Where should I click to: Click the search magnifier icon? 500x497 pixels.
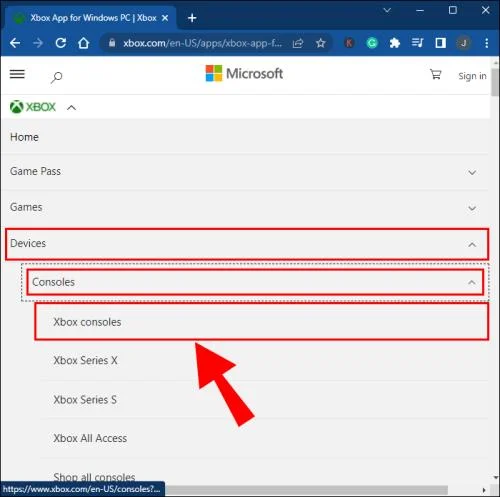coord(56,77)
